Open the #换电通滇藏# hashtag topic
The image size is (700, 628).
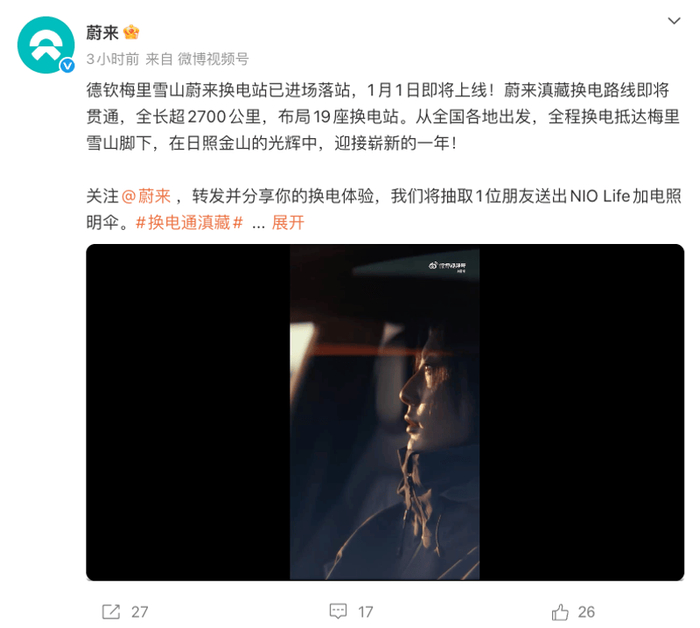[x=189, y=222]
